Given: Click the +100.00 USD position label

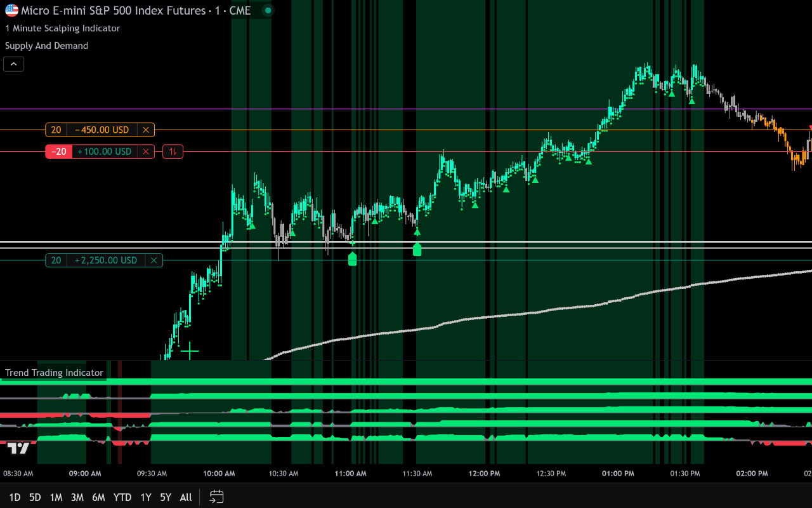Looking at the screenshot, I should pyautogui.click(x=105, y=152).
